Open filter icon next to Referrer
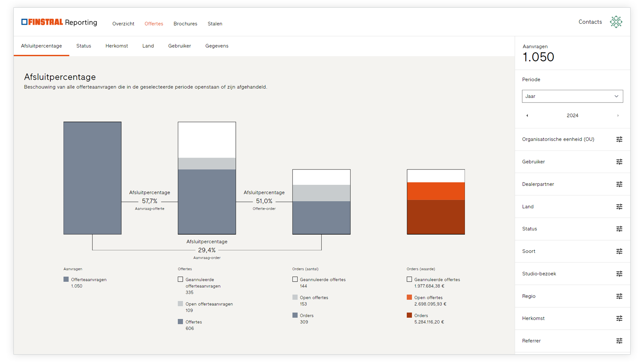Viewport: 644px width, 362px height. 619,341
